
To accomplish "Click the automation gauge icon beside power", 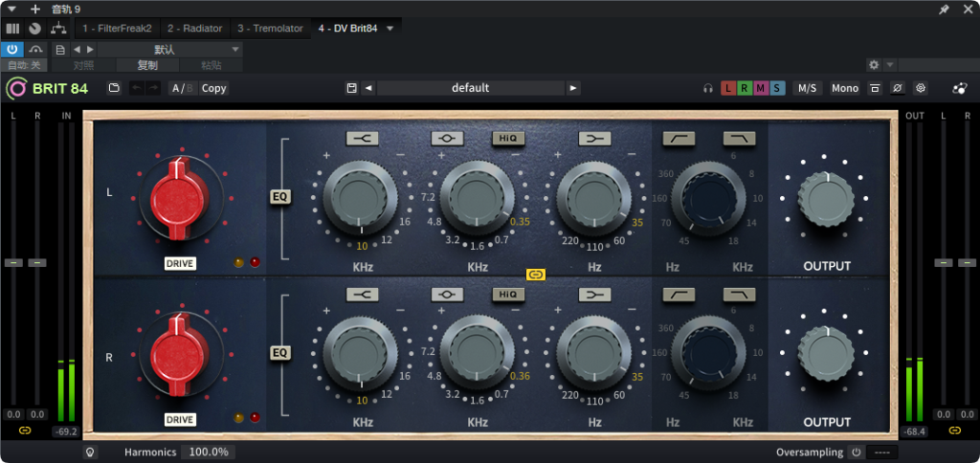I will click(x=36, y=50).
